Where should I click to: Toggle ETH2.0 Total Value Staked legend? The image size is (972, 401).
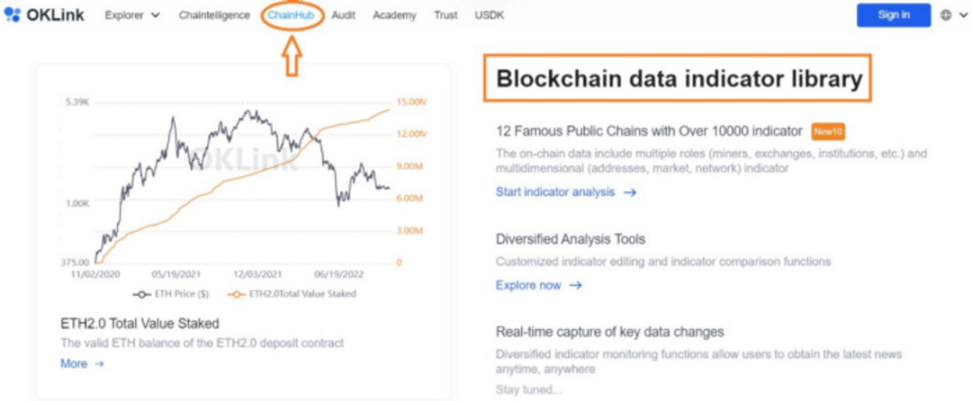(x=292, y=294)
